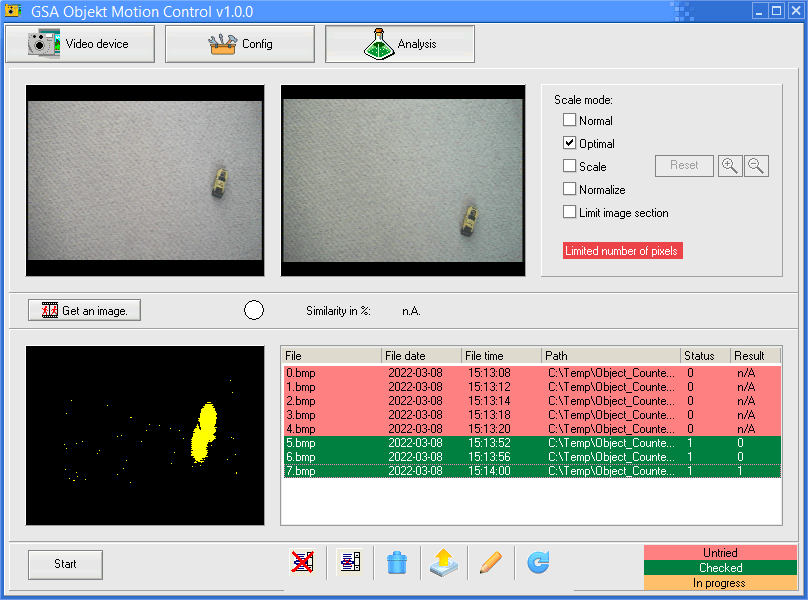Click the Path column header
Viewport: 808px width, 600px height.
611,356
